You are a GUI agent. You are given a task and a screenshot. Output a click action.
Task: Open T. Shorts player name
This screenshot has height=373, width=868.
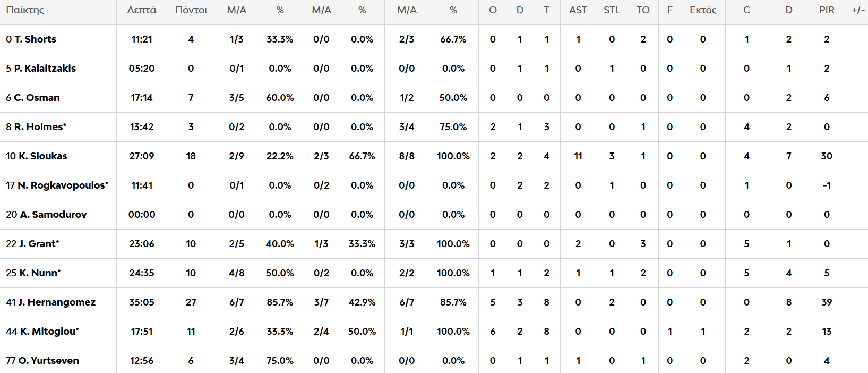click(35, 39)
